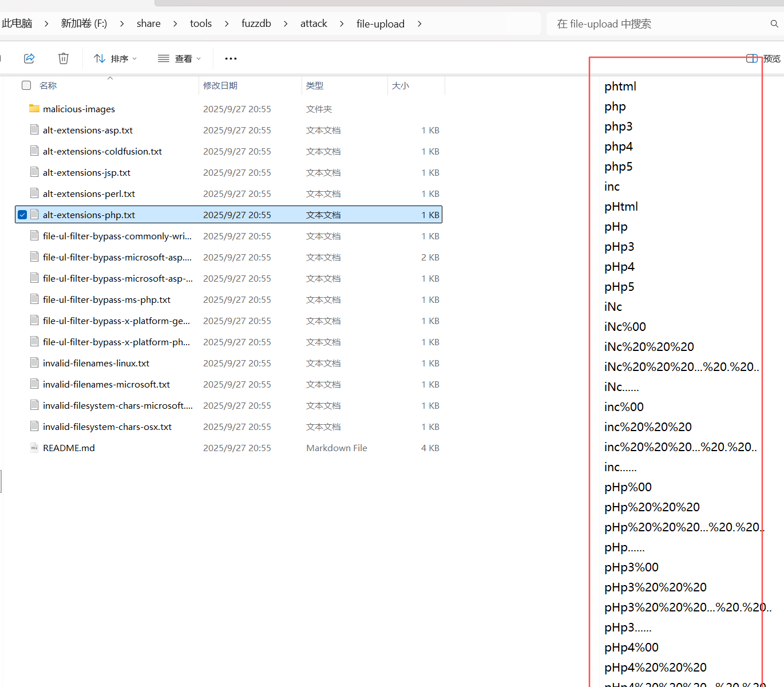784x687 pixels.
Task: Select invalid-filesystem-chars-osx.txt file icon
Action: [34, 427]
